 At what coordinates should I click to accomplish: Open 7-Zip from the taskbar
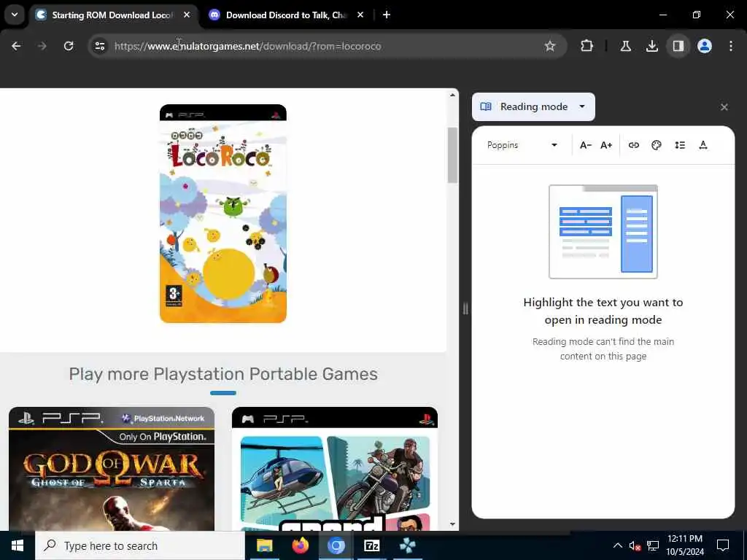click(x=371, y=545)
